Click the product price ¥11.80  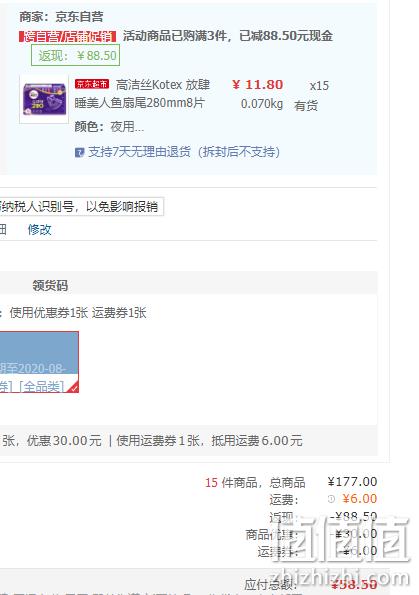pos(258,85)
